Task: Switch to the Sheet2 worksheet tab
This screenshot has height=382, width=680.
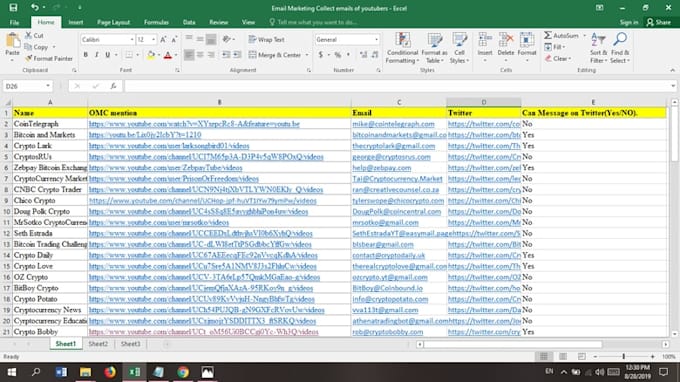Action: click(x=98, y=344)
